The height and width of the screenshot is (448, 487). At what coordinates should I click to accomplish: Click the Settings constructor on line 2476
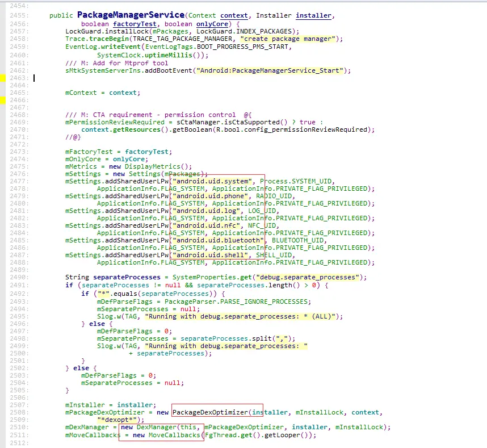[144, 174]
